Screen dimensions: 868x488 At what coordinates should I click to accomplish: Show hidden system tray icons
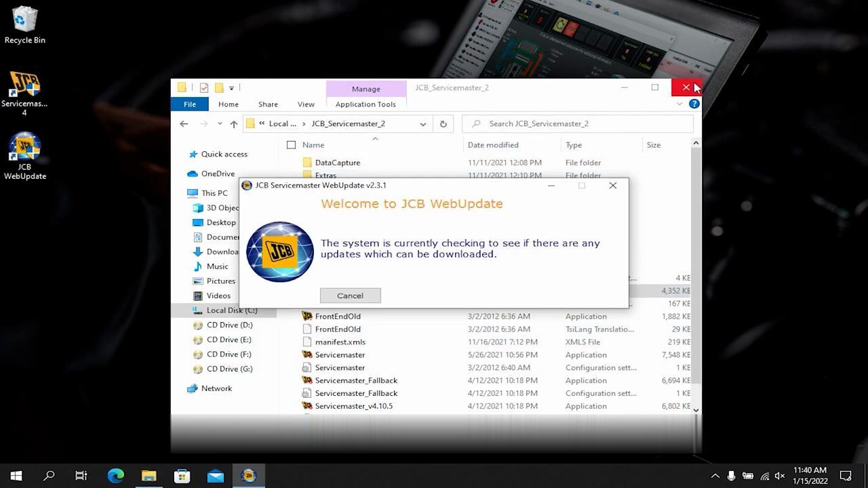coord(715,476)
